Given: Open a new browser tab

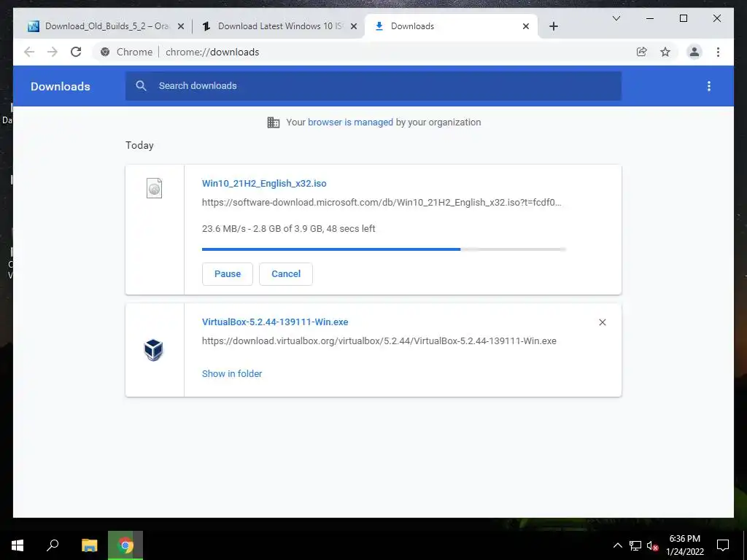Looking at the screenshot, I should click(553, 26).
